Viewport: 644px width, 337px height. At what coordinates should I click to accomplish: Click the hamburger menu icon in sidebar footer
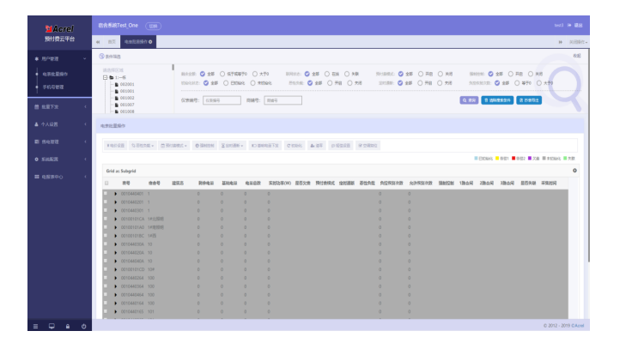point(36,327)
